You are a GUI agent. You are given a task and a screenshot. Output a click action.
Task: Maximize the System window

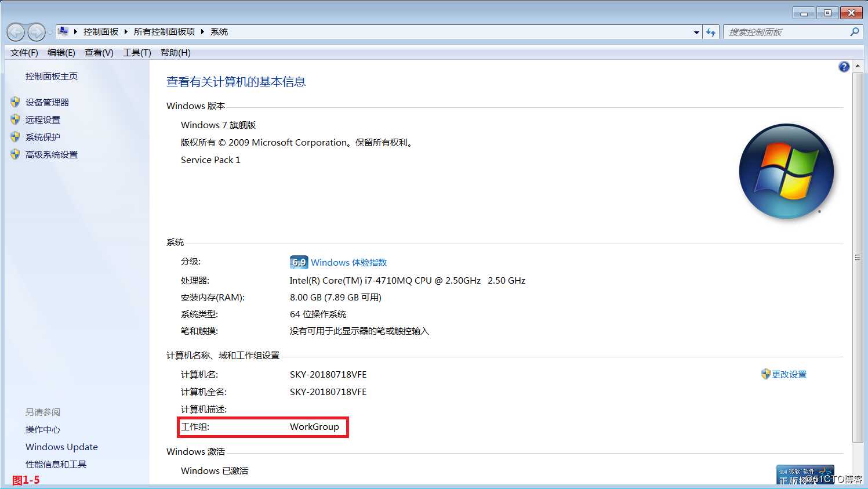point(827,13)
